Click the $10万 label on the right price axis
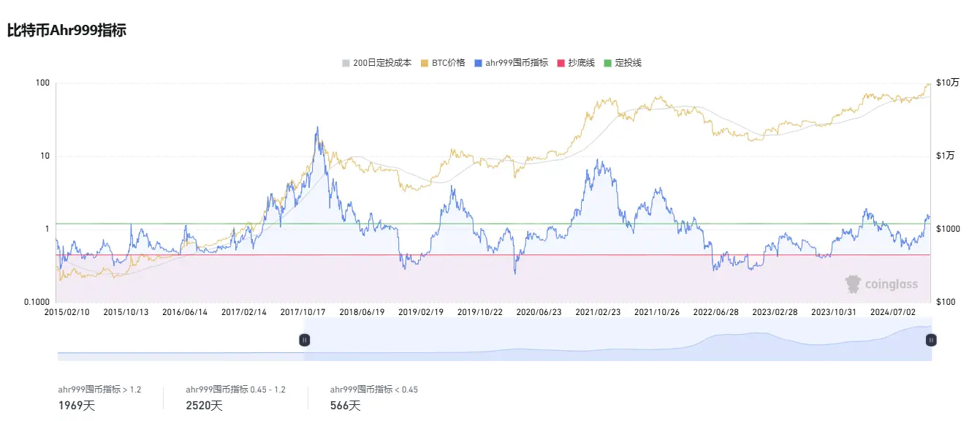Viewport: 980px width, 421px height. tap(949, 83)
